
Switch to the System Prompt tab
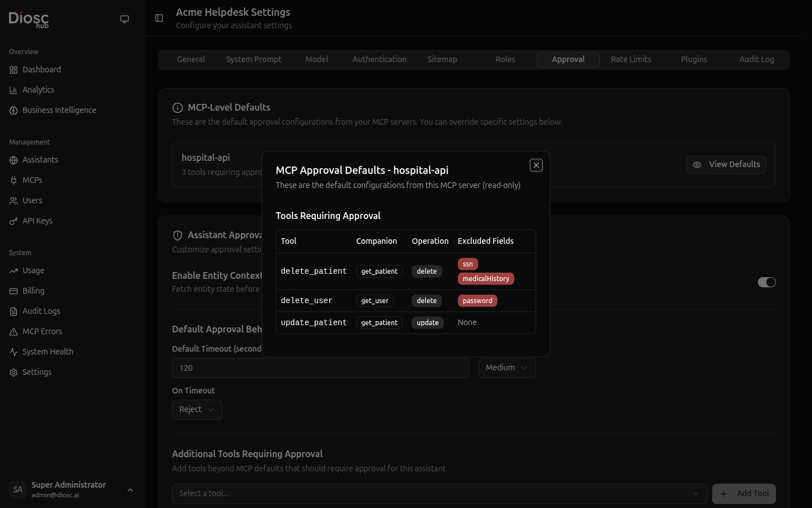click(x=253, y=59)
